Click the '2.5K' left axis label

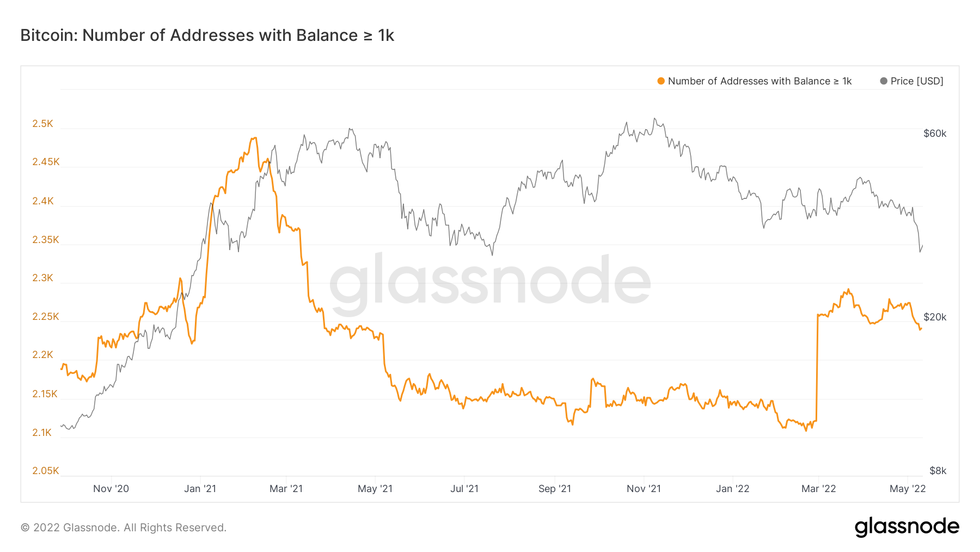tap(43, 124)
